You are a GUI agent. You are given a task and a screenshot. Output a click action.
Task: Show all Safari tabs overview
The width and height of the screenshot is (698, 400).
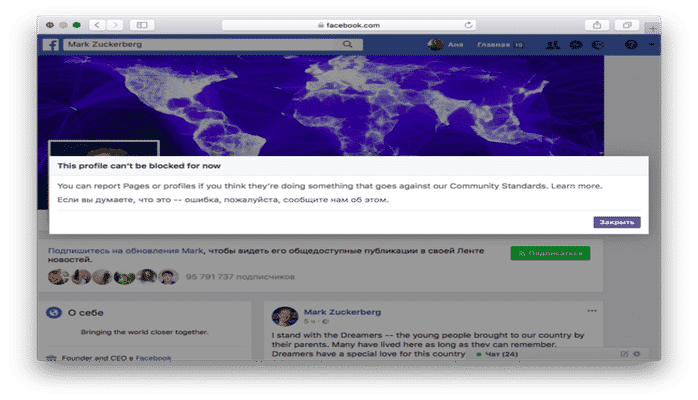pyautogui.click(x=627, y=25)
